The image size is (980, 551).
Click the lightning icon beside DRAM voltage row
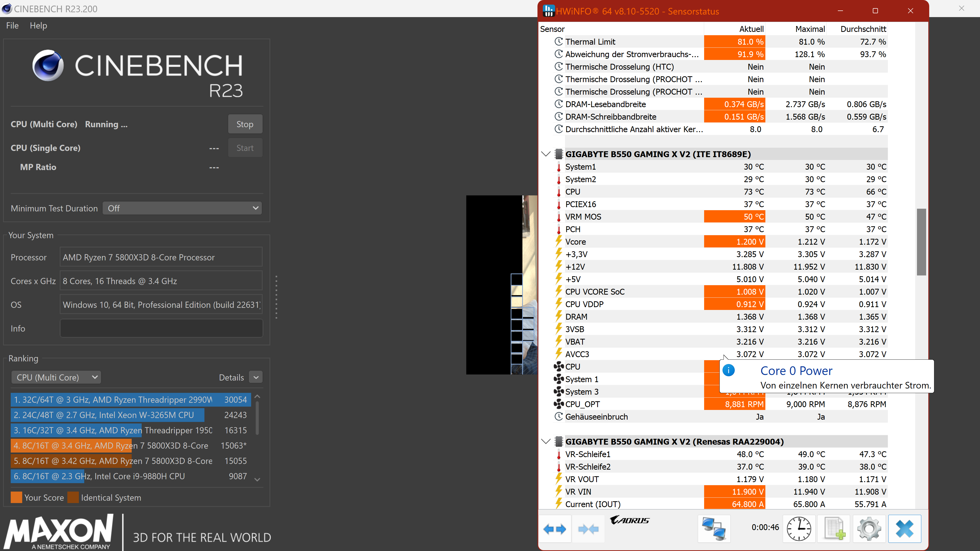point(558,316)
